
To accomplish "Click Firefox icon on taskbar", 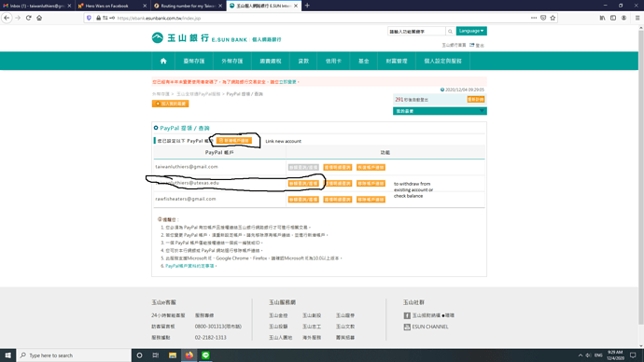I will pos(189,355).
